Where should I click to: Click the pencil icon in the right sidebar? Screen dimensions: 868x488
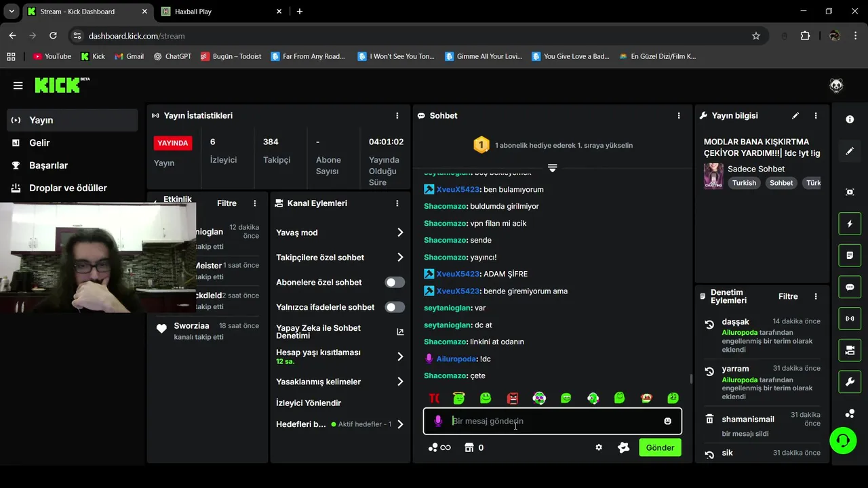(850, 151)
